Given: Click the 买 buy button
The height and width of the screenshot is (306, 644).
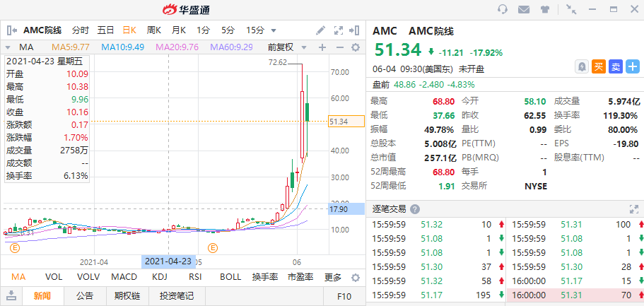Looking at the screenshot, I should (x=599, y=66).
